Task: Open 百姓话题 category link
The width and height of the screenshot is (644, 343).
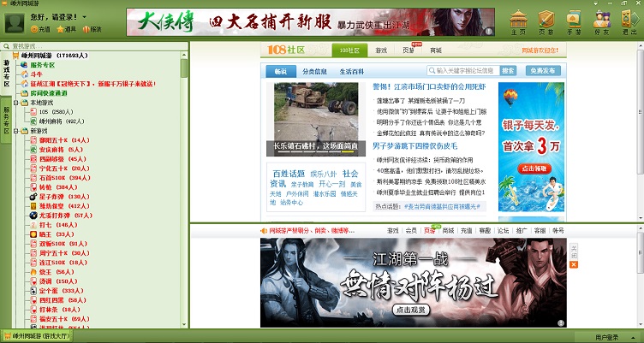Action: tap(289, 174)
